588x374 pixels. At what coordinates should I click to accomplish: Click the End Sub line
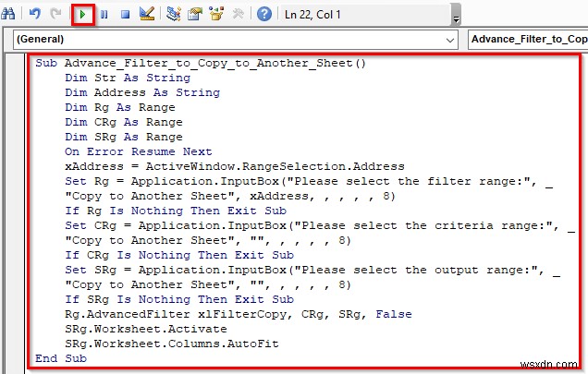[x=61, y=358]
